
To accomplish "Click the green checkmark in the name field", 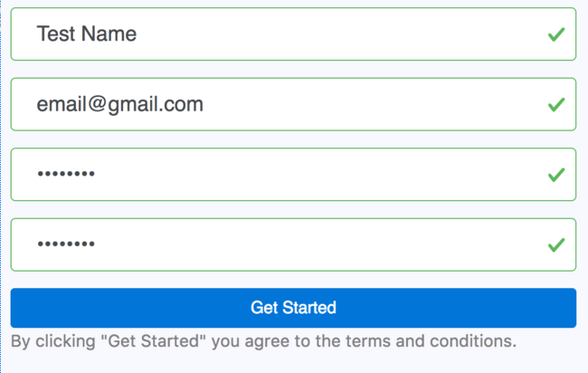I will click(556, 34).
